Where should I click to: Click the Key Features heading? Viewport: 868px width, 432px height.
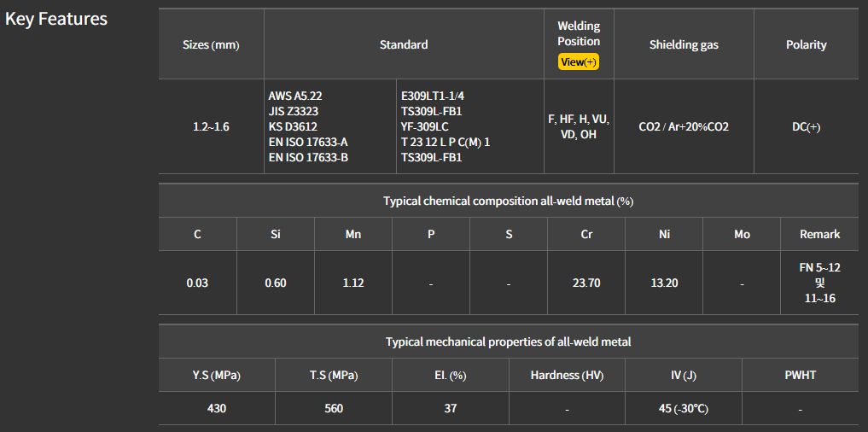point(56,19)
